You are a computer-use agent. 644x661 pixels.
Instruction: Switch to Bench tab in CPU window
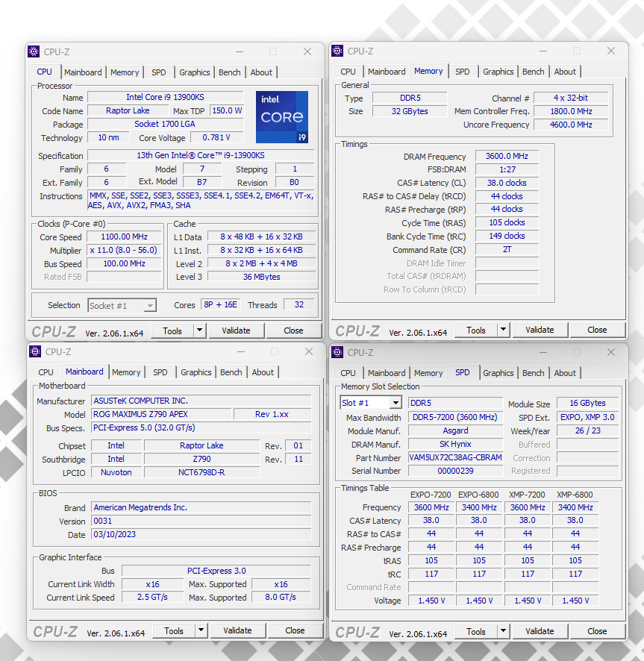pyautogui.click(x=230, y=72)
